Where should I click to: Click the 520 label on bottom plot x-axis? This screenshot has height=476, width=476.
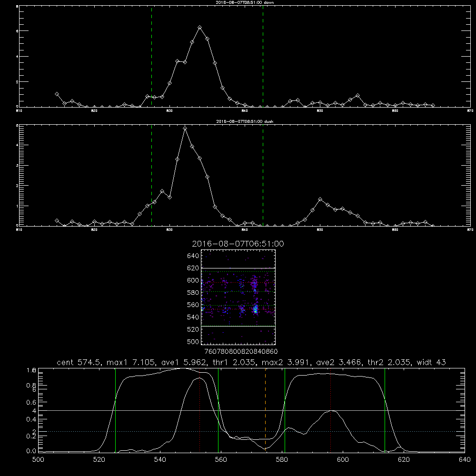point(99,460)
